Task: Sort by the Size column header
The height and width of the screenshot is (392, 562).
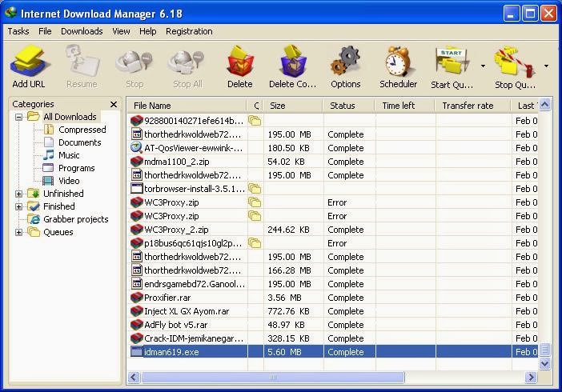Action: [x=293, y=106]
